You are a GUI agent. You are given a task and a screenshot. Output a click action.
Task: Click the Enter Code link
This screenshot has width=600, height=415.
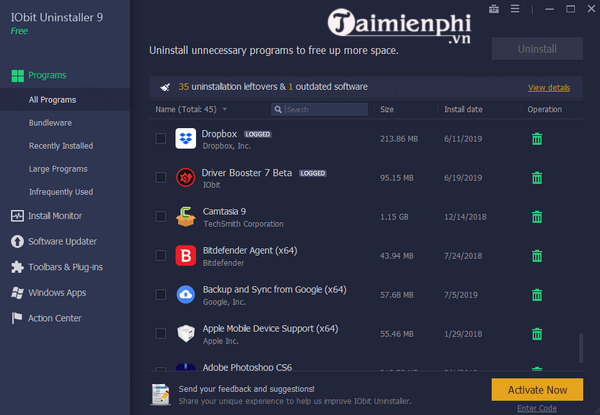click(537, 408)
